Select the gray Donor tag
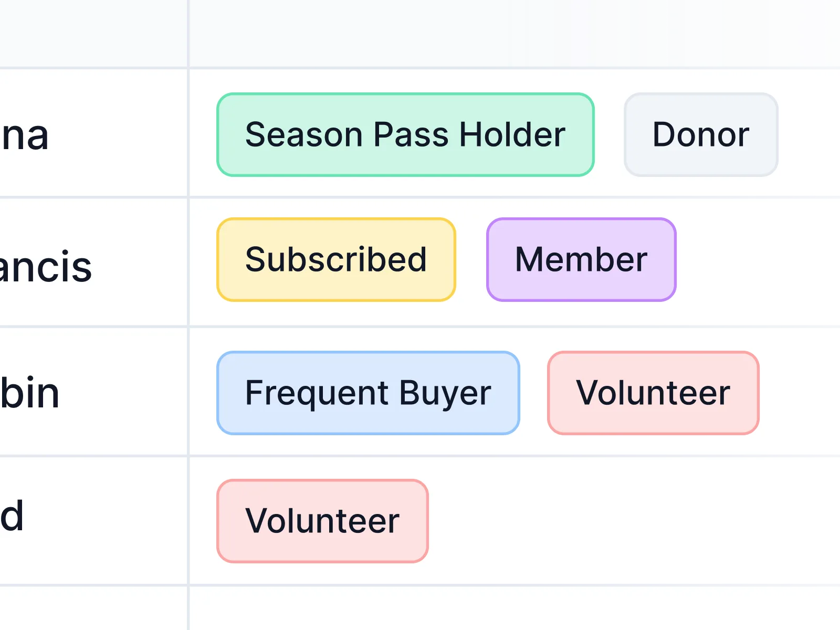Screen dimensions: 840x630 tap(701, 135)
